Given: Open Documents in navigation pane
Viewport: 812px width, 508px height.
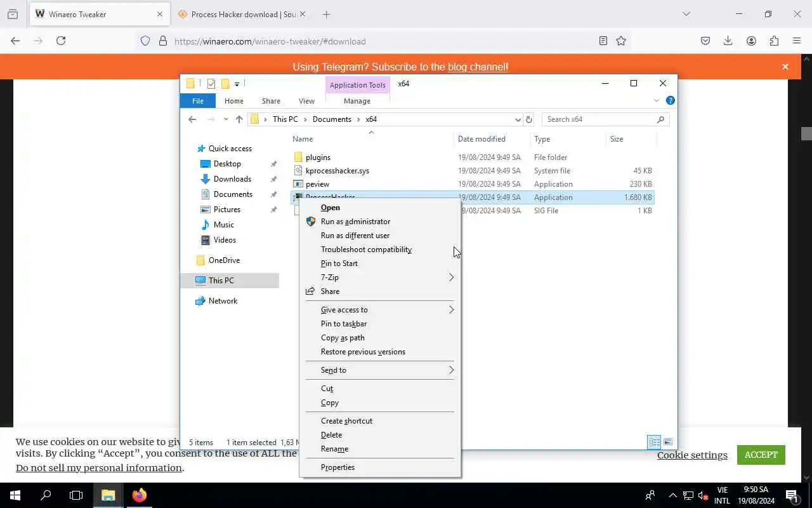Looking at the screenshot, I should click(x=233, y=194).
